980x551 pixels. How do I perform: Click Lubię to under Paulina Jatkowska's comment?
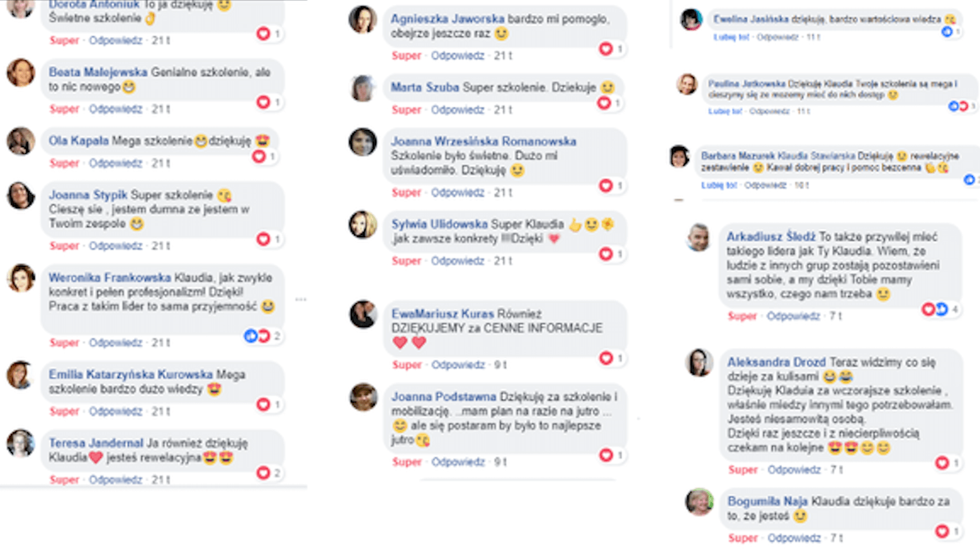coord(725,111)
